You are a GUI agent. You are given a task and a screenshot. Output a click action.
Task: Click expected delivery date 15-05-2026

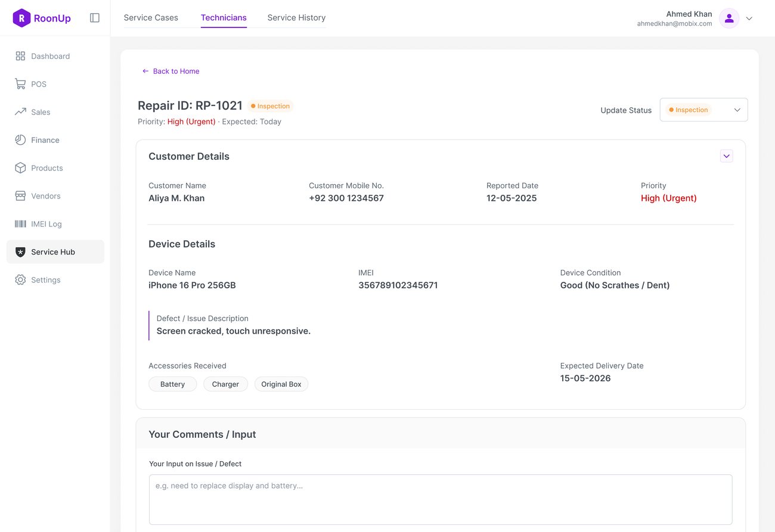(585, 378)
